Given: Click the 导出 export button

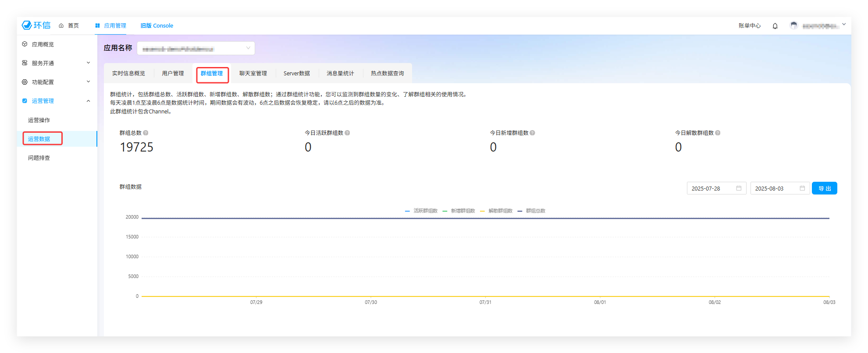Looking at the screenshot, I should 824,188.
